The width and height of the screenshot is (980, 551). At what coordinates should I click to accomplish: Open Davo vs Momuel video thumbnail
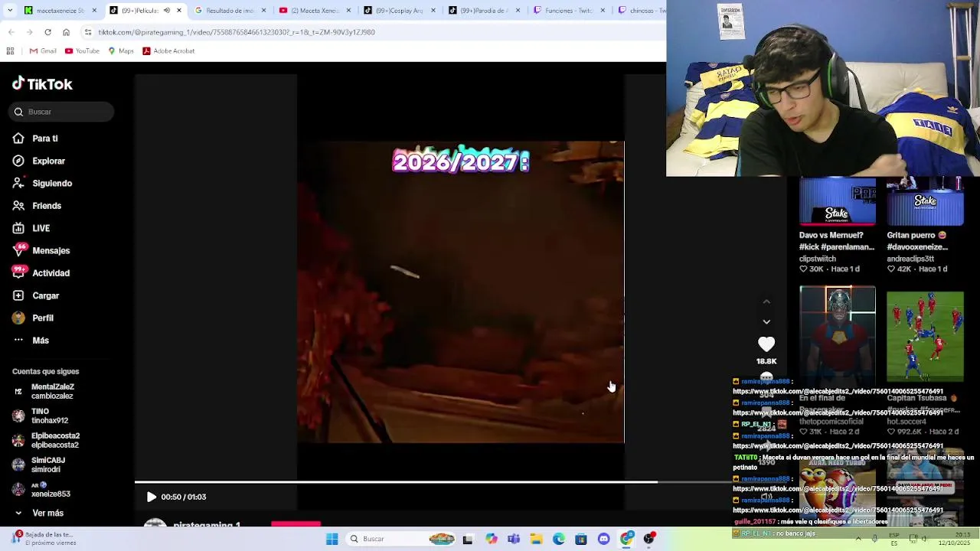838,202
